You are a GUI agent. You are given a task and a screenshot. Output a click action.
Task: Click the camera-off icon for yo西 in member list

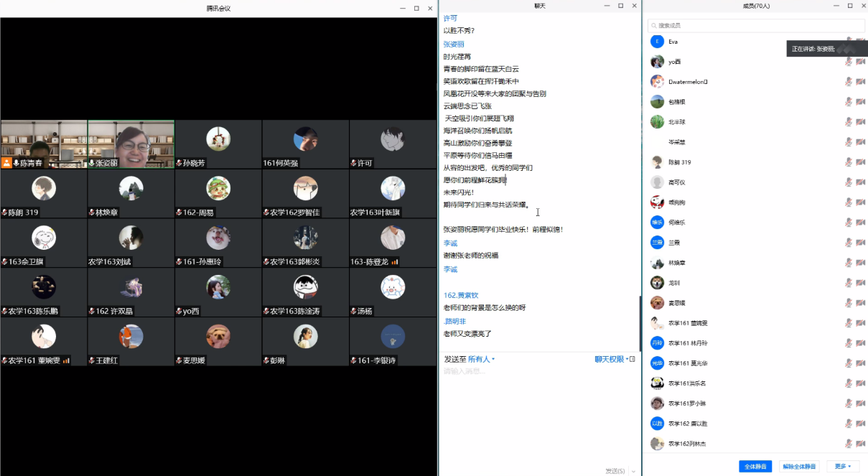(x=860, y=62)
